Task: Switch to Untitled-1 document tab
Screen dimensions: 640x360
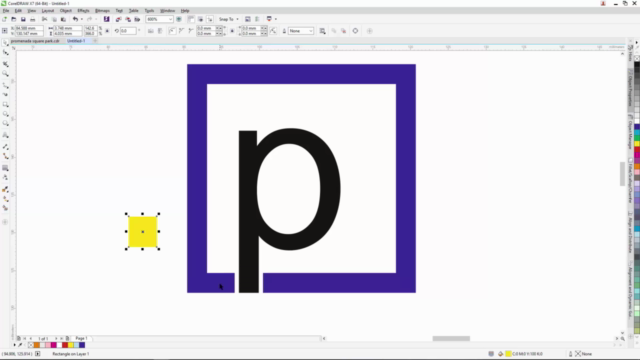Action: pos(76,41)
